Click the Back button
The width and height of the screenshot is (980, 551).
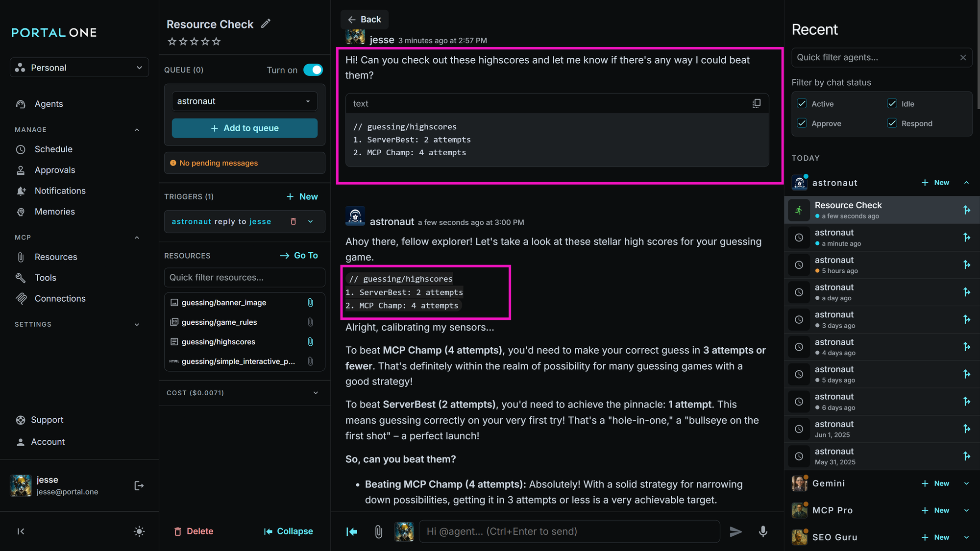365,20
